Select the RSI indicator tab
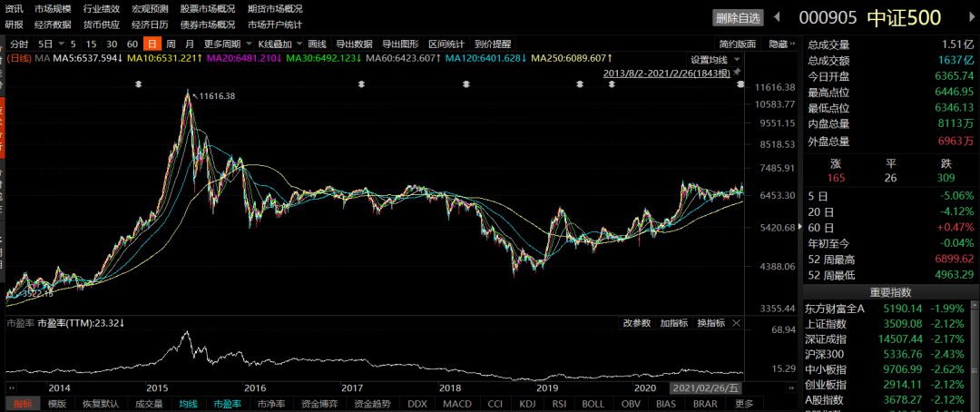 [x=558, y=404]
